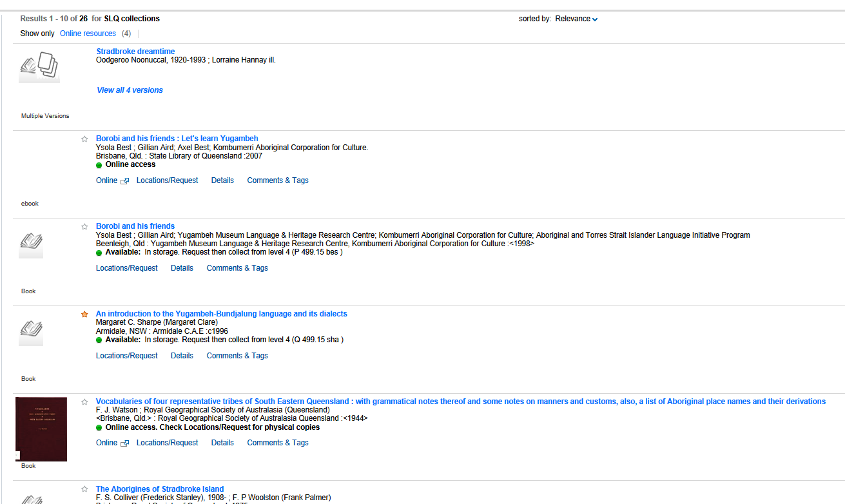Screen dimensions: 845x504
Task: Open Locations/Request tab for Borobi 1998 book
Action: (x=126, y=268)
